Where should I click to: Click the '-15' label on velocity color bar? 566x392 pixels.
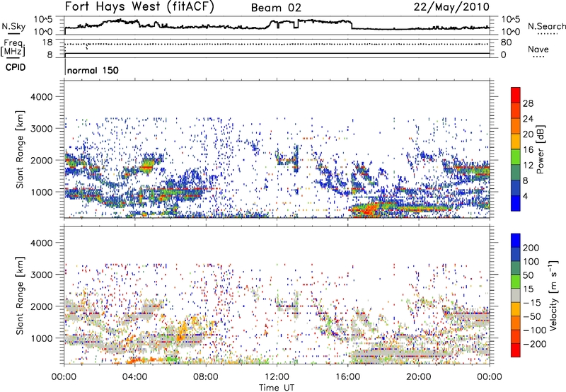click(x=532, y=303)
